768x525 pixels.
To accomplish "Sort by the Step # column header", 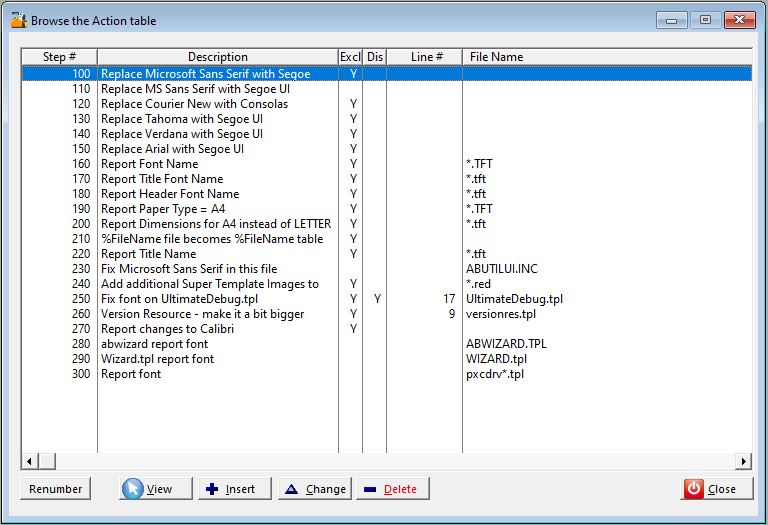I will coord(59,57).
